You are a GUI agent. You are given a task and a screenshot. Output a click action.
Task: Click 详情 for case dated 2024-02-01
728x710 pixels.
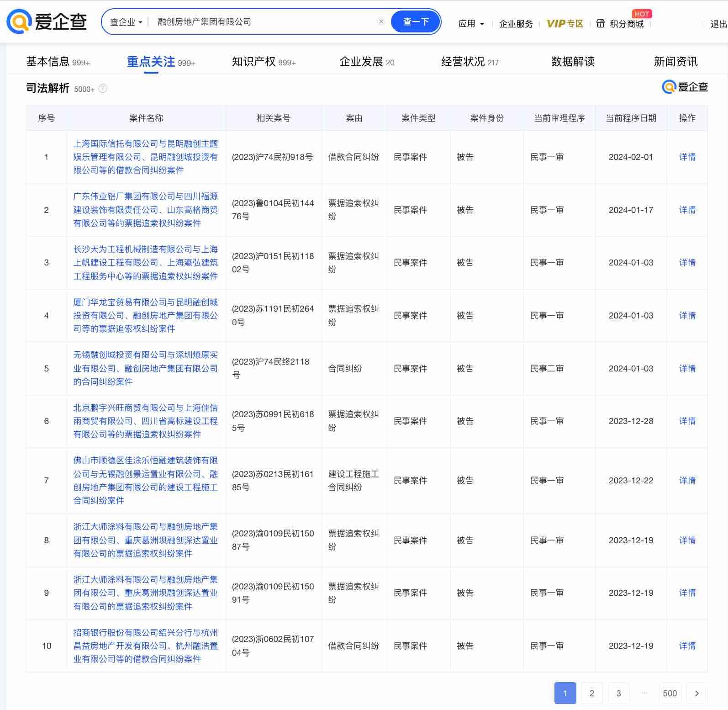point(687,157)
